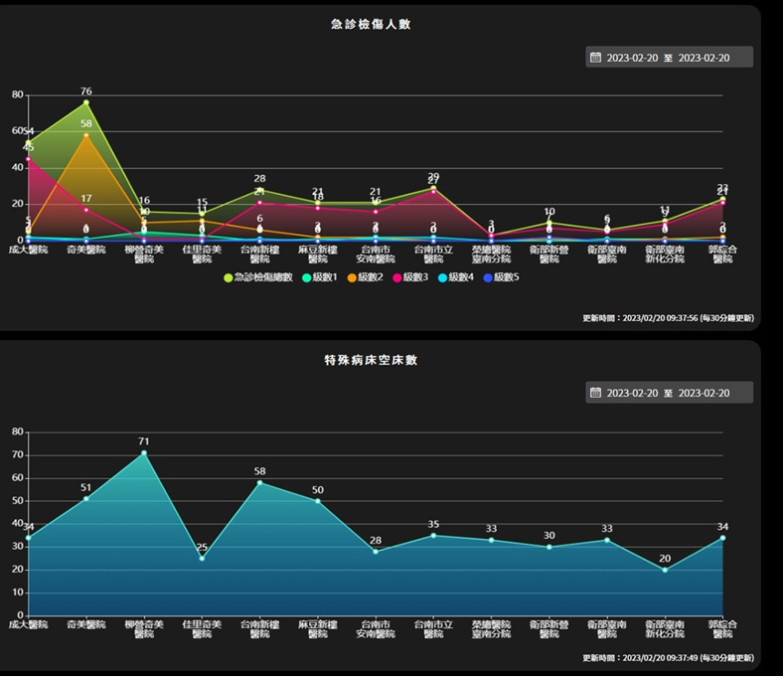The image size is (784, 680).
Task: Click update time text 09:37:56 in top chart
Action: coord(668,318)
